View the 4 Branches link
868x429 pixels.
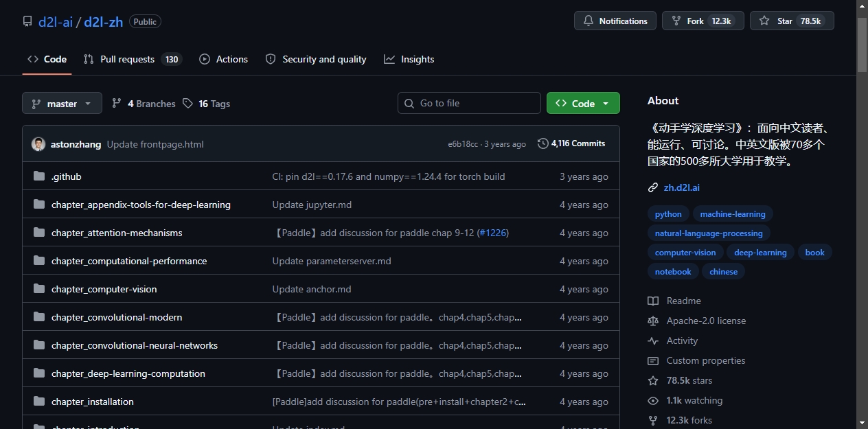tap(144, 104)
